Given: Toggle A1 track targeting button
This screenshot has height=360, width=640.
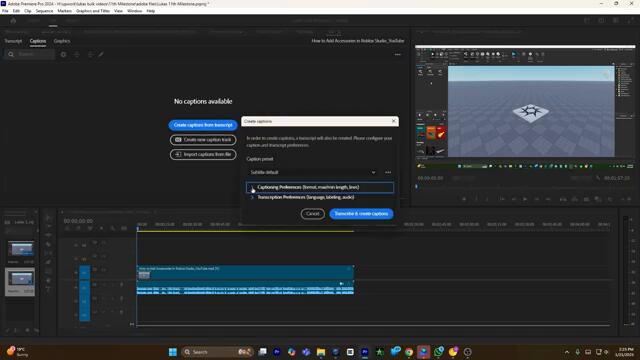Looking at the screenshot, I should point(84,288).
